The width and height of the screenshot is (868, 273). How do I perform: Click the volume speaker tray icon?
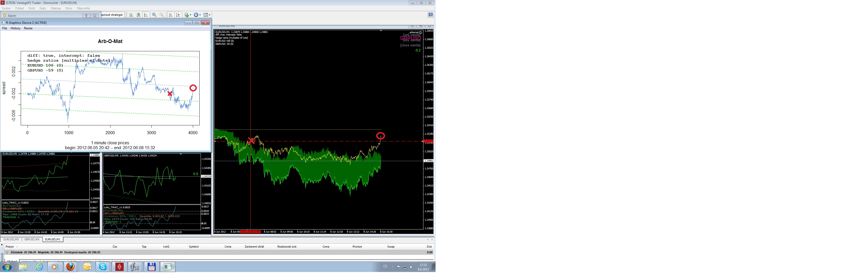click(x=411, y=267)
